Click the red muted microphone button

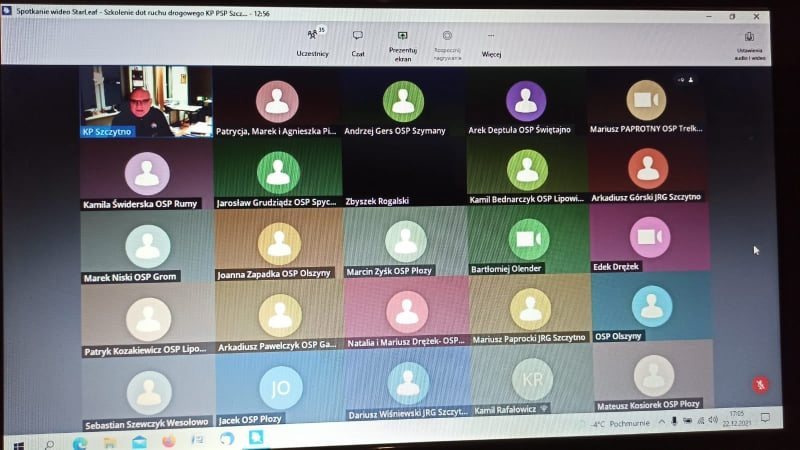760,385
